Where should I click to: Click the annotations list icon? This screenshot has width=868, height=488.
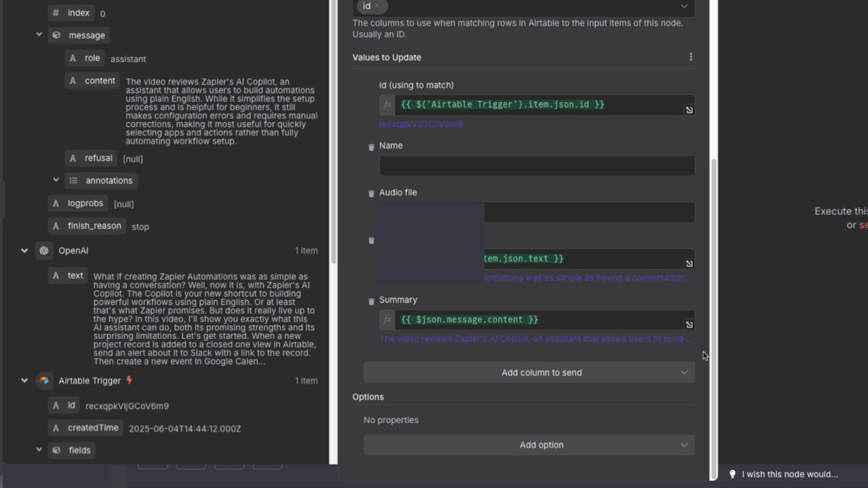click(x=73, y=181)
